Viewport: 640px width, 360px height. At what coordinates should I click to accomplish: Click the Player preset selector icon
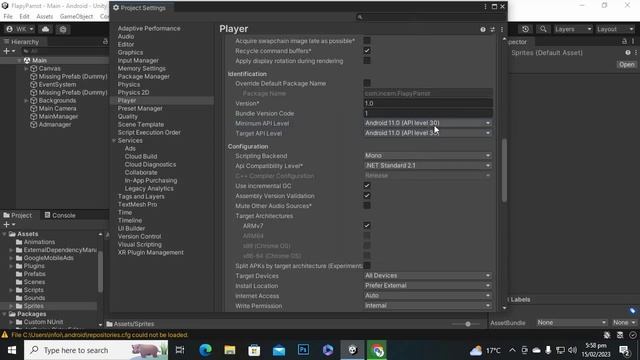(x=493, y=29)
